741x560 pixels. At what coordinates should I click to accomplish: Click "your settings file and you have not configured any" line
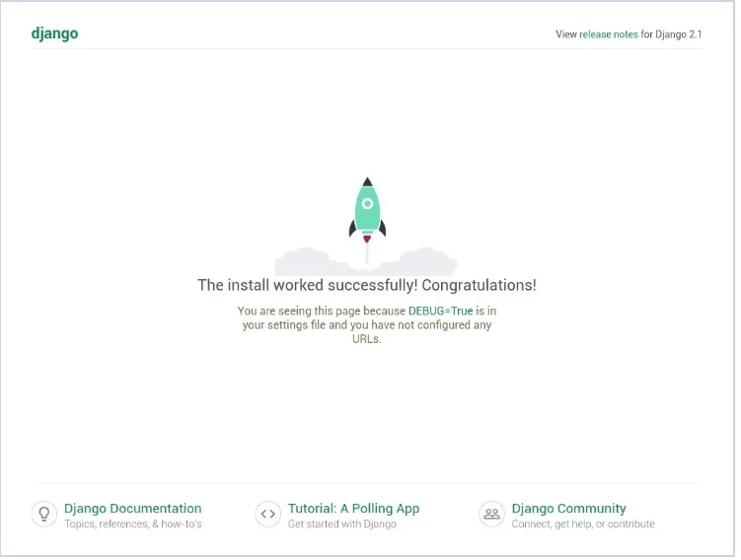coord(367,324)
